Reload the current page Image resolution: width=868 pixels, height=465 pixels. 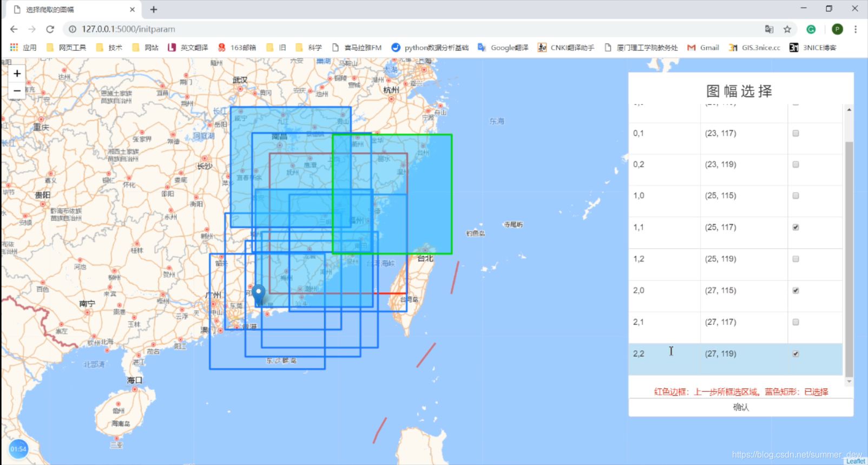pos(50,29)
